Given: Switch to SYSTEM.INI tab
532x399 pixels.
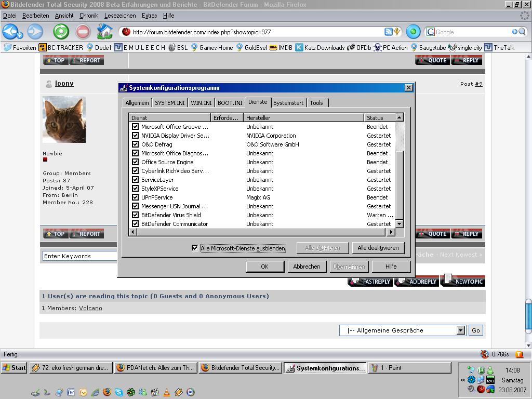Looking at the screenshot, I should click(x=170, y=103).
